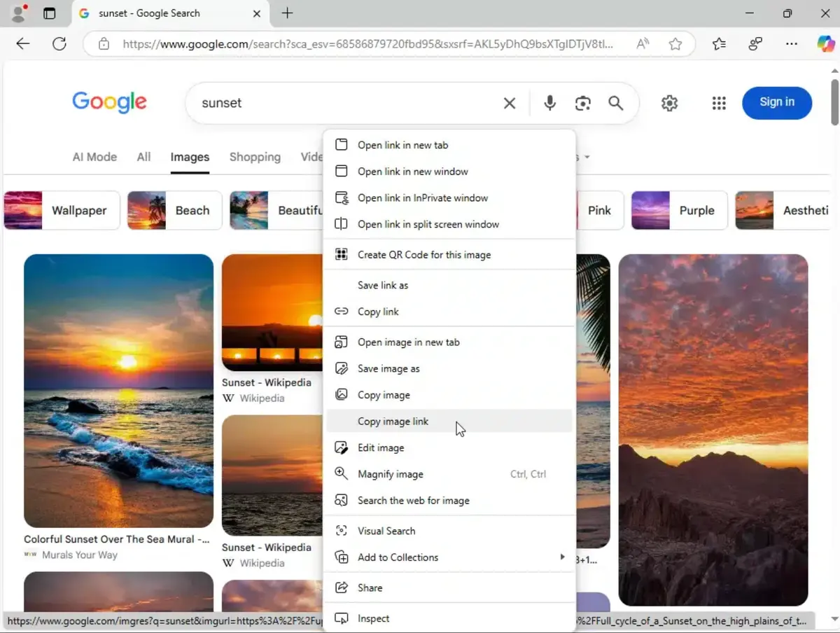Viewport: 840px width, 633px height.
Task: Expand Add to Collections submenu
Action: [449, 557]
